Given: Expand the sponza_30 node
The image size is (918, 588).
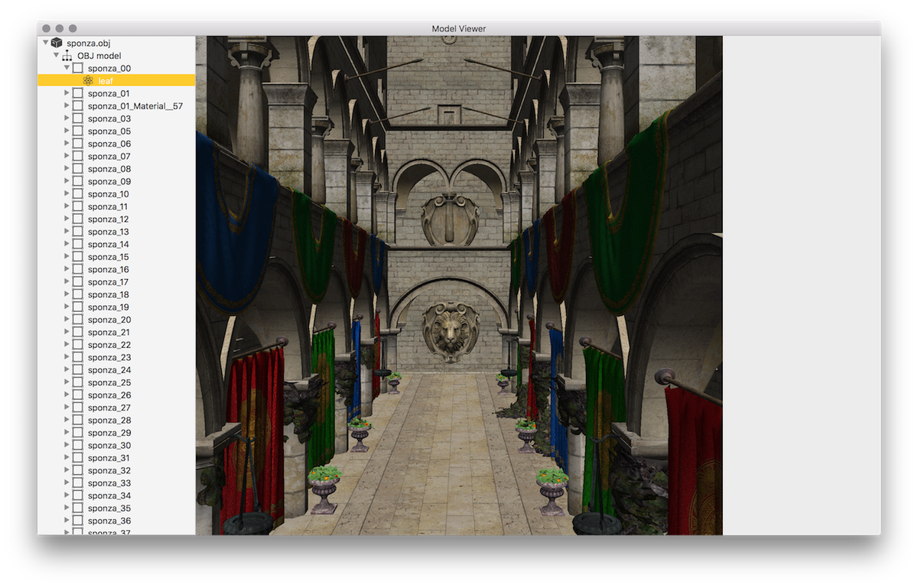Looking at the screenshot, I should click(x=67, y=445).
